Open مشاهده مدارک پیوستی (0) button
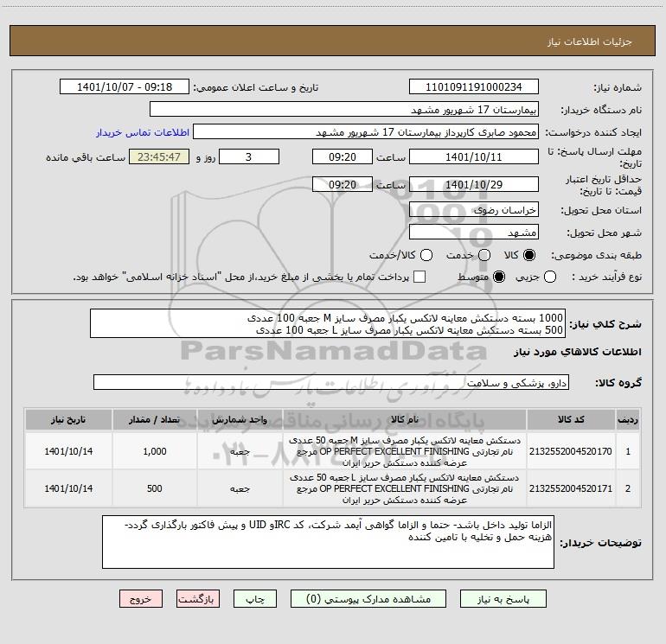 pos(368,599)
